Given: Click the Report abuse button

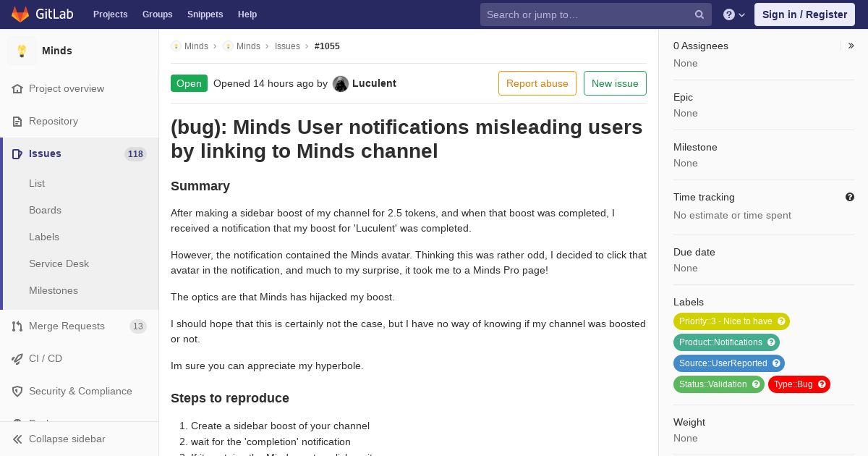Looking at the screenshot, I should coord(537,83).
